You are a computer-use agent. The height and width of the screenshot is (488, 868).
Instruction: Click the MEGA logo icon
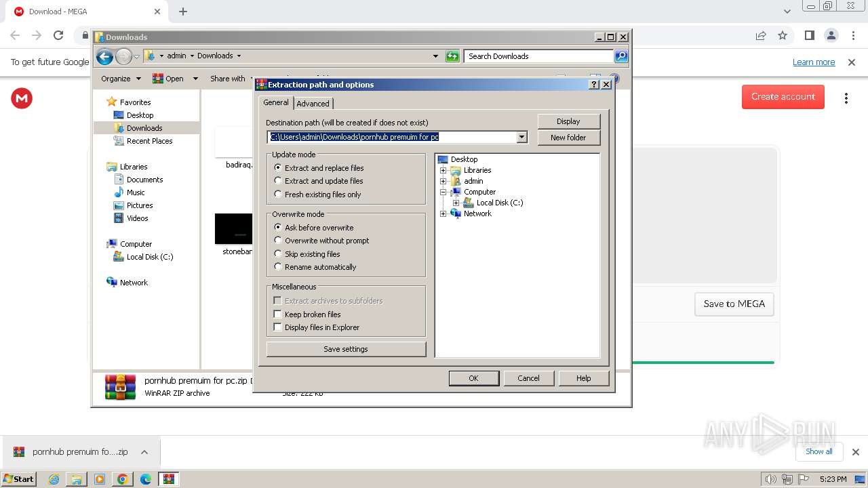[x=22, y=99]
